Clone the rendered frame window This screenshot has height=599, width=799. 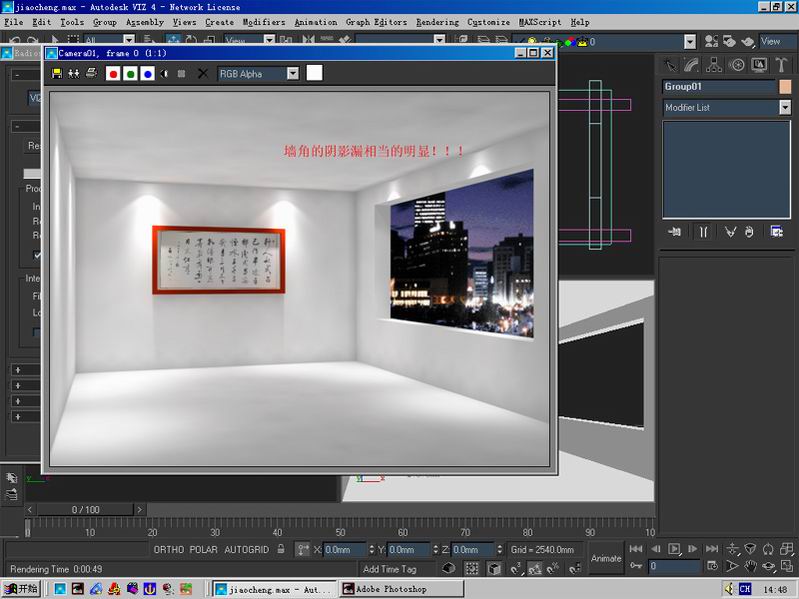click(x=74, y=73)
